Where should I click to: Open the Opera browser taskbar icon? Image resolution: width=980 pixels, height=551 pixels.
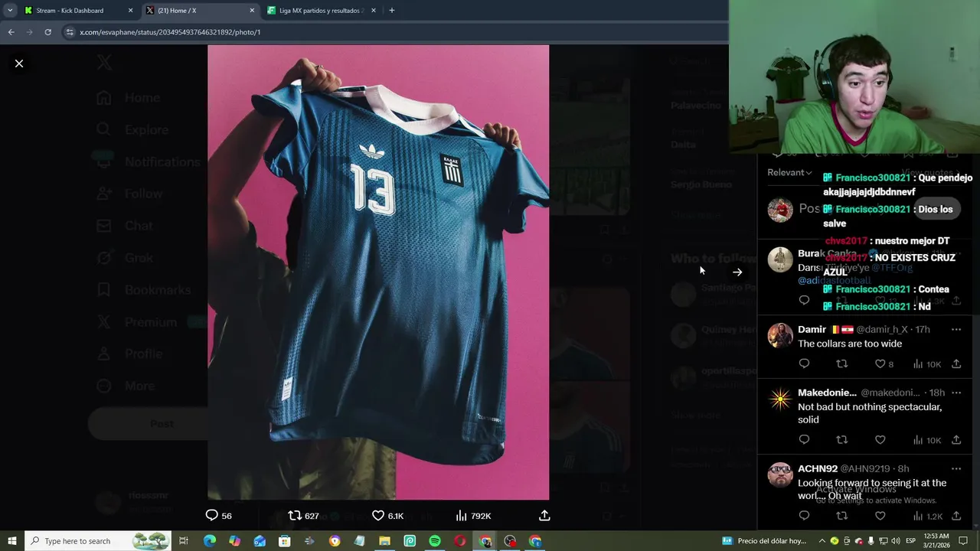460,541
